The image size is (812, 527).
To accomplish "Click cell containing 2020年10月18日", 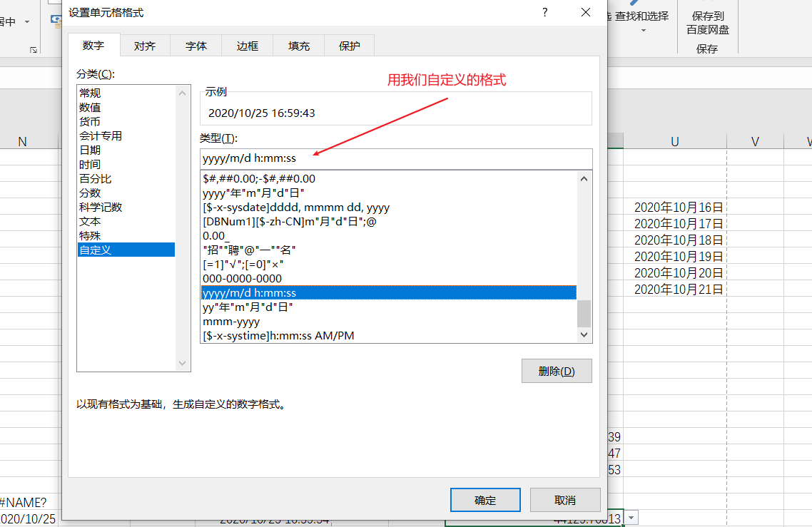I will [x=675, y=240].
